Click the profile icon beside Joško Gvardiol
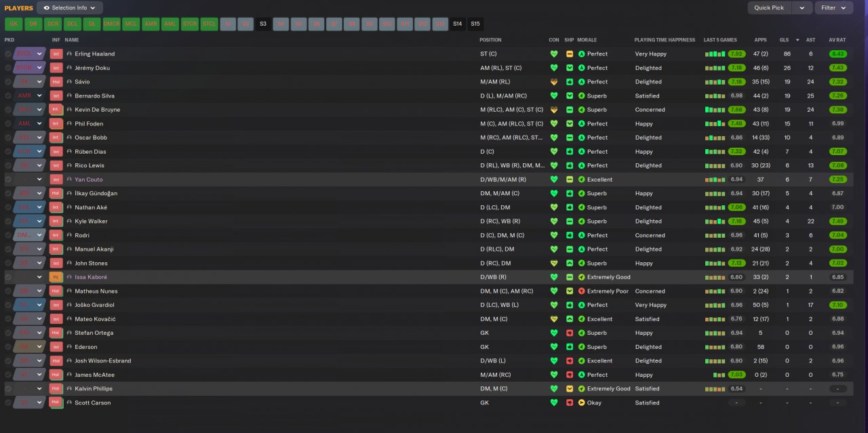 coord(69,305)
